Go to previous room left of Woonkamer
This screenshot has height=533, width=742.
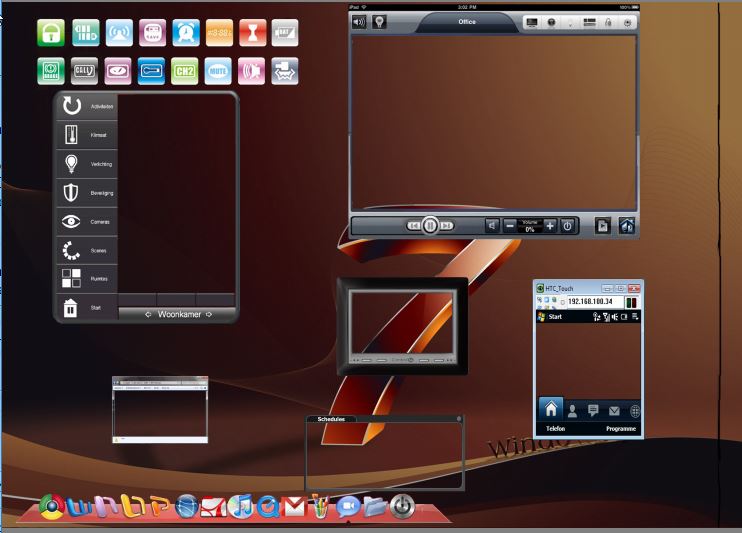148,314
